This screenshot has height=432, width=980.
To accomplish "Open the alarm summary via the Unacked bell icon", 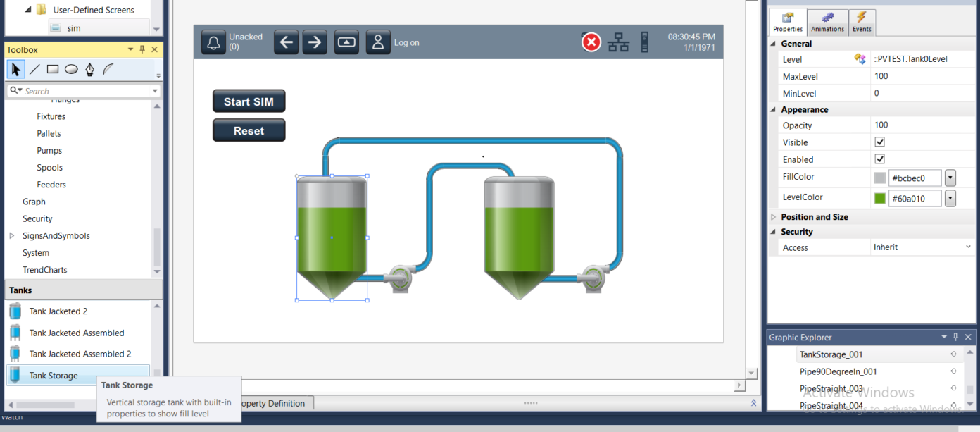I will click(x=213, y=42).
